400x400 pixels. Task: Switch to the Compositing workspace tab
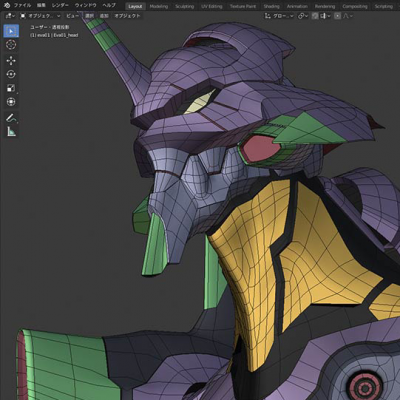click(355, 6)
